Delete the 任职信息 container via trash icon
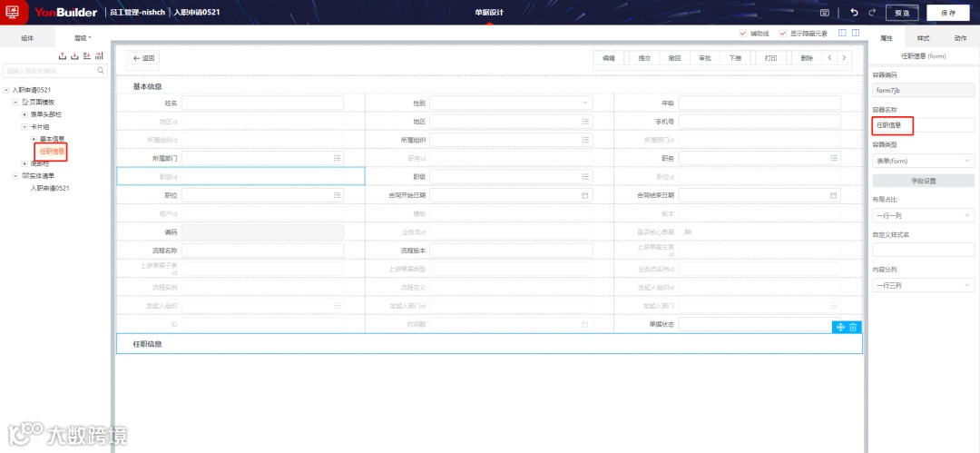 tap(853, 327)
